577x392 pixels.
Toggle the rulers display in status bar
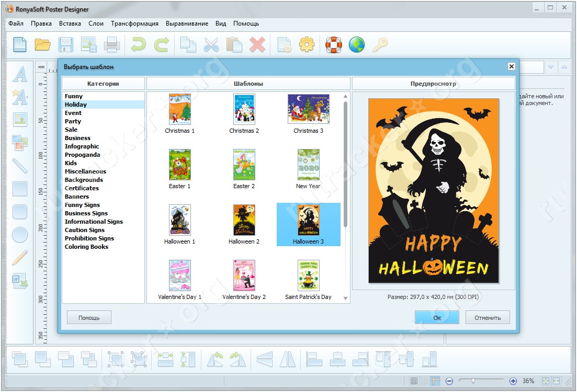[x=435, y=381]
